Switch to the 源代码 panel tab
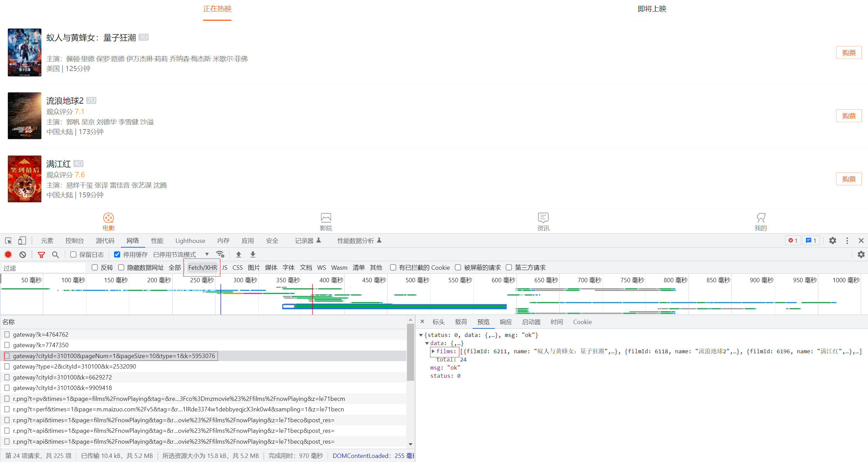Screen dimensions: 868x462 pos(105,241)
